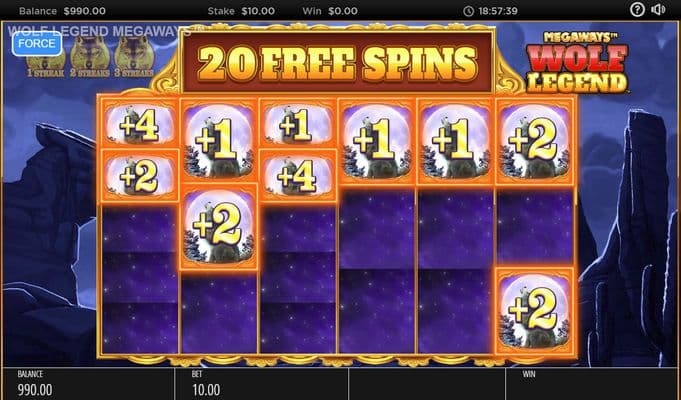
Task: Click the +2 wolf symbol in second reel
Action: pyautogui.click(x=218, y=226)
